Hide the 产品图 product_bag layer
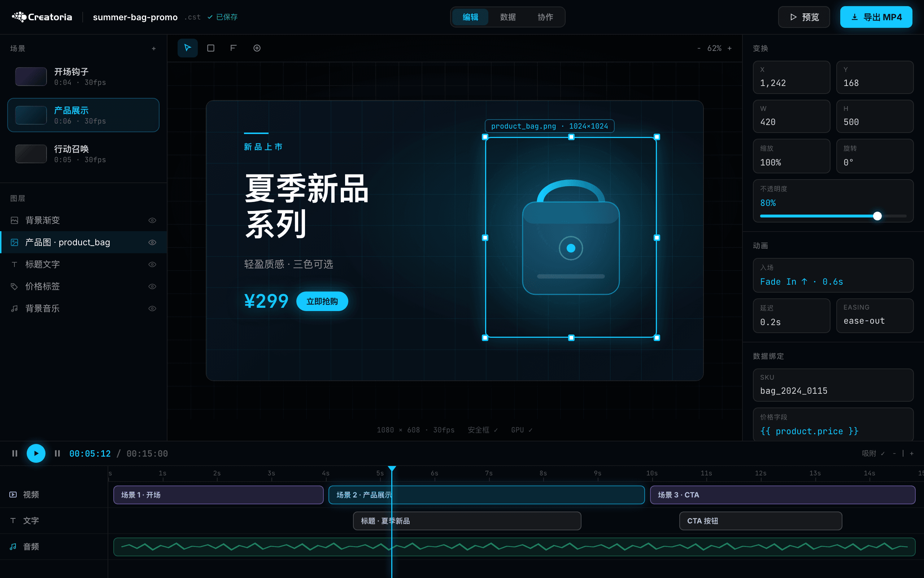The image size is (924, 578). click(152, 242)
